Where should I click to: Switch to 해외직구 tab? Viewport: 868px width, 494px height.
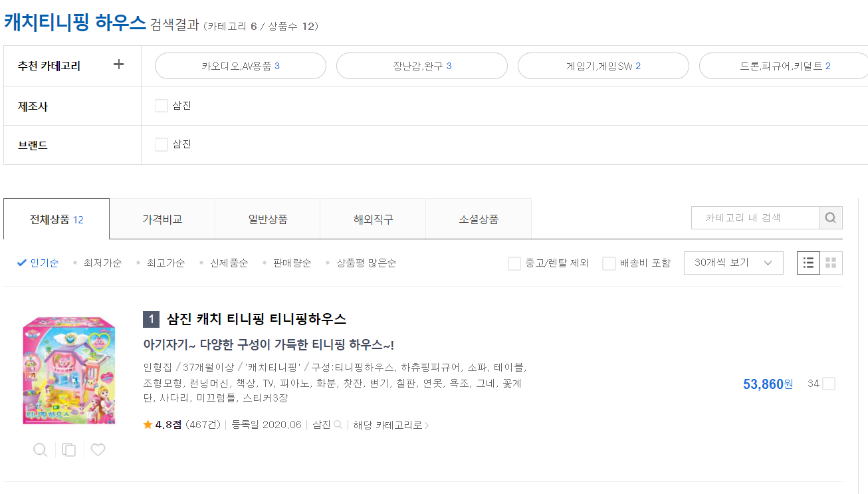pos(373,219)
